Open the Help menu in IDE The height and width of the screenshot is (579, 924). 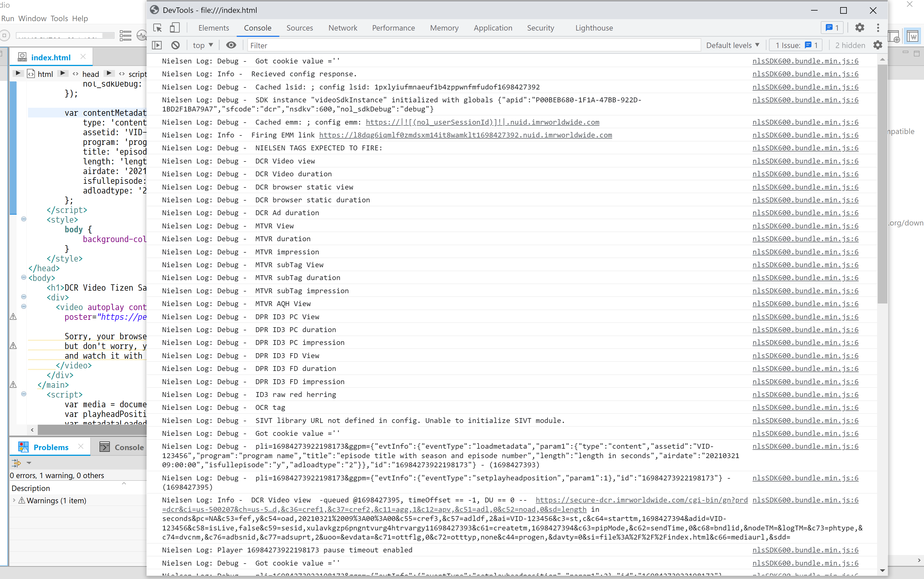tap(80, 18)
